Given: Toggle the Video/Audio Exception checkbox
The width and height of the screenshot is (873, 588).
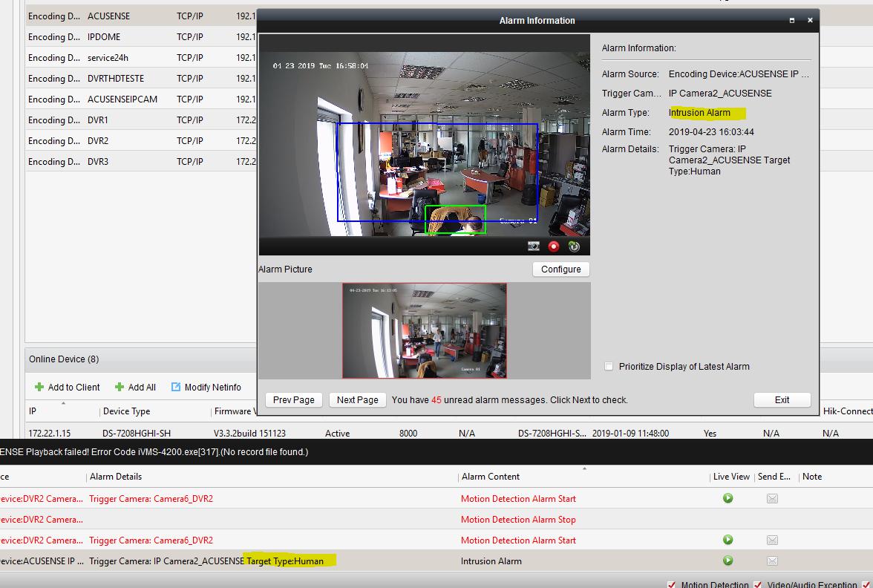Looking at the screenshot, I should tap(758, 585).
